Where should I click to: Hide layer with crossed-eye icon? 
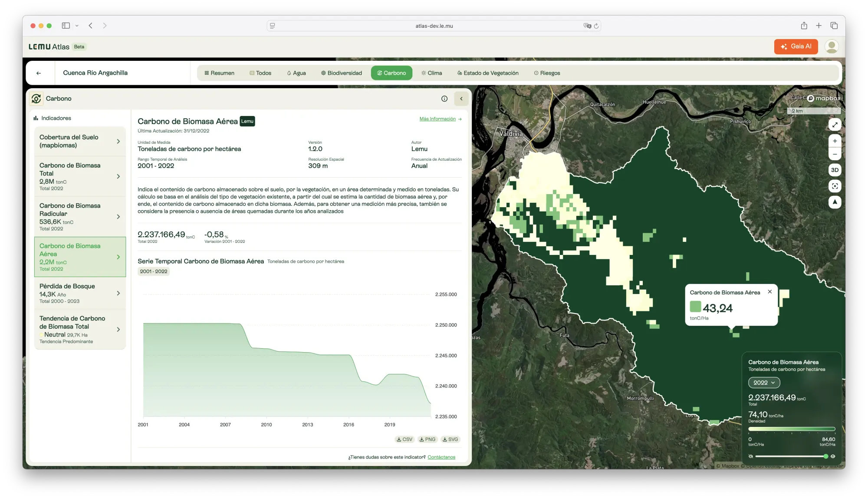tap(750, 456)
